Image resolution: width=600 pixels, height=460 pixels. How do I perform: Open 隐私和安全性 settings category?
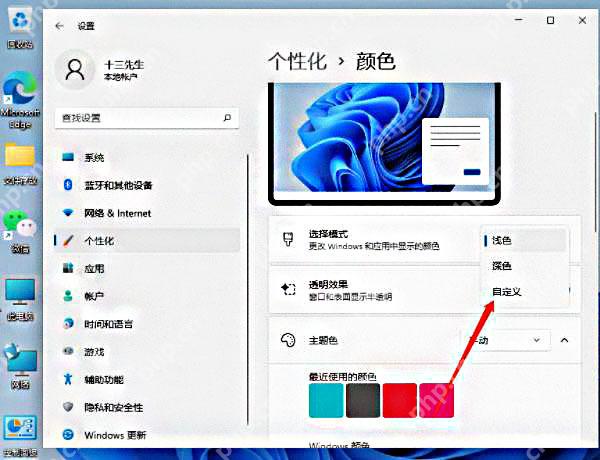[147, 407]
